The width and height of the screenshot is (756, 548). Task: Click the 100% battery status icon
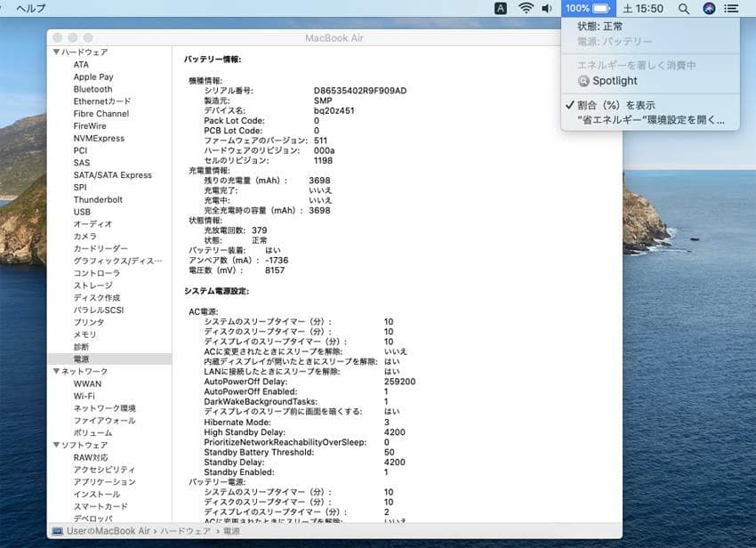pyautogui.click(x=588, y=8)
